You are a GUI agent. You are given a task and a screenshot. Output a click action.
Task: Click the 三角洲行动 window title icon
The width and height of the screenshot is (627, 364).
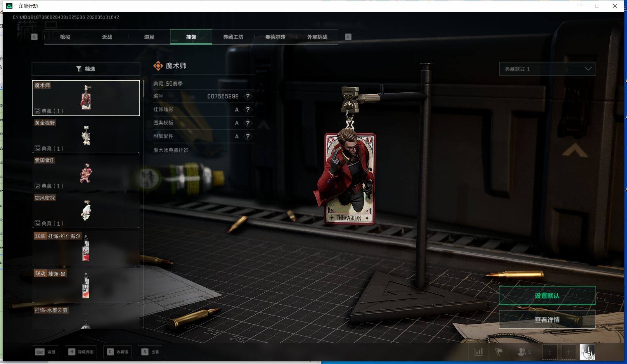point(9,6)
